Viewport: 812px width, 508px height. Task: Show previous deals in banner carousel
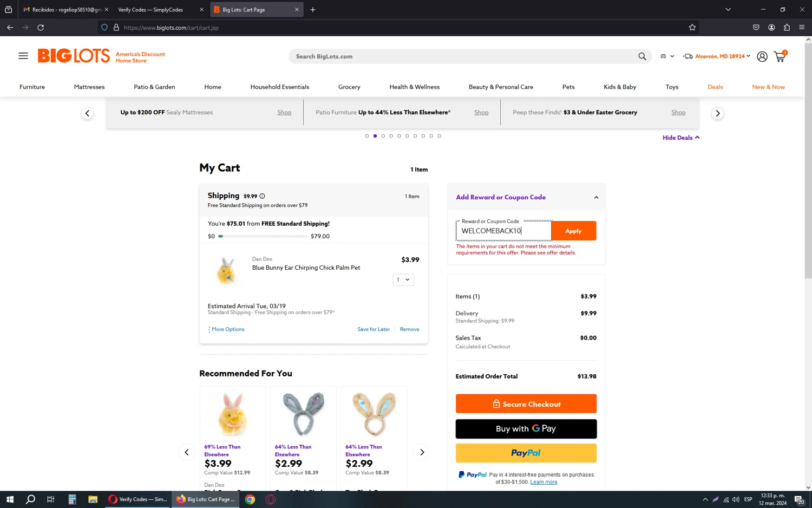[87, 113]
